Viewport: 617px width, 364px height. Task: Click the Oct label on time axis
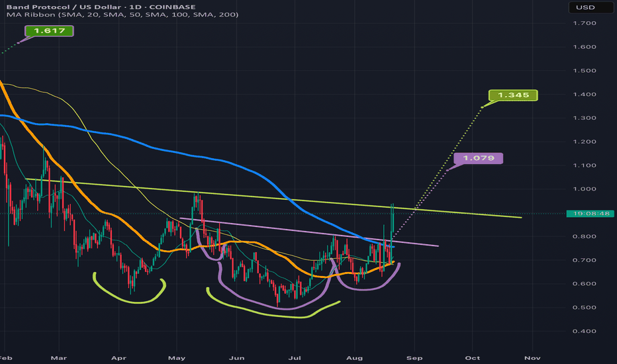pyautogui.click(x=473, y=358)
